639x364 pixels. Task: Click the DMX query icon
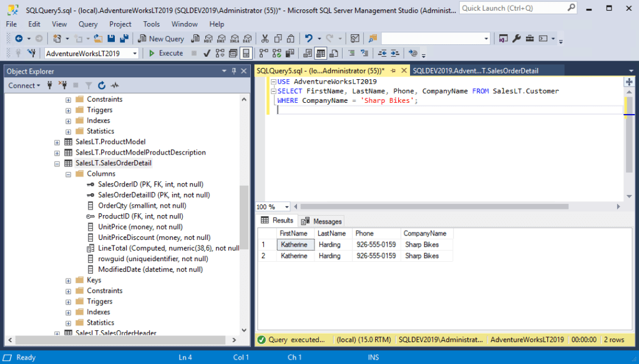(222, 39)
